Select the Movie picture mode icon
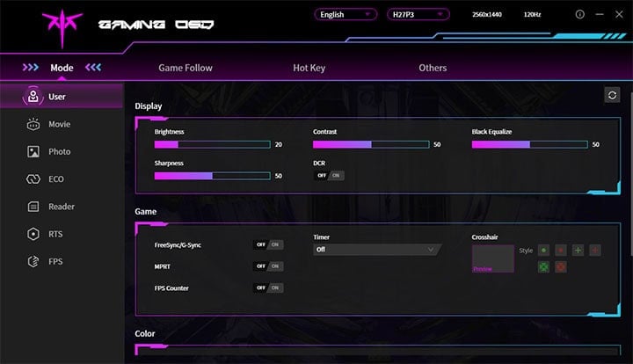The width and height of the screenshot is (633, 364). [33, 124]
